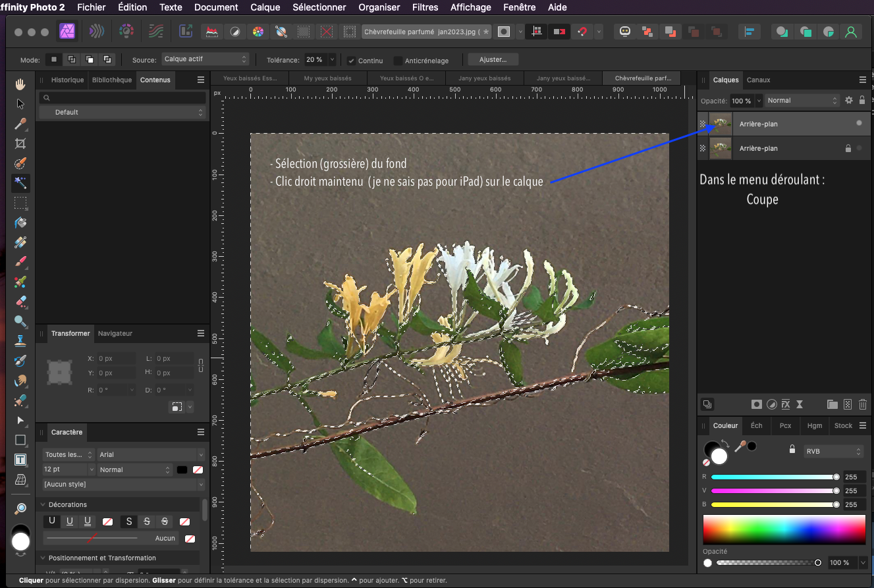Open layer effects with the FX icon
Screen dimensions: 874x588
click(x=785, y=404)
